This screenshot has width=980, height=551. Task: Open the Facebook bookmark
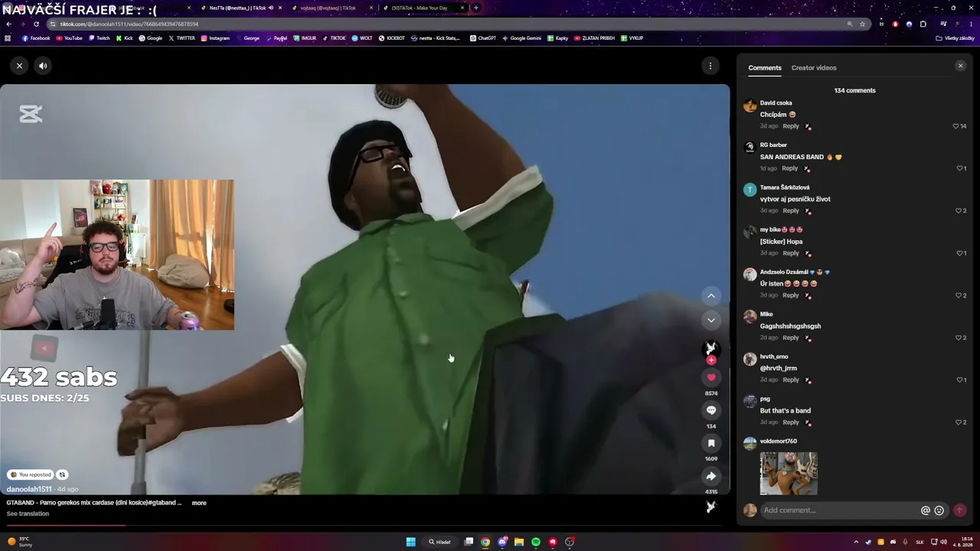[36, 38]
